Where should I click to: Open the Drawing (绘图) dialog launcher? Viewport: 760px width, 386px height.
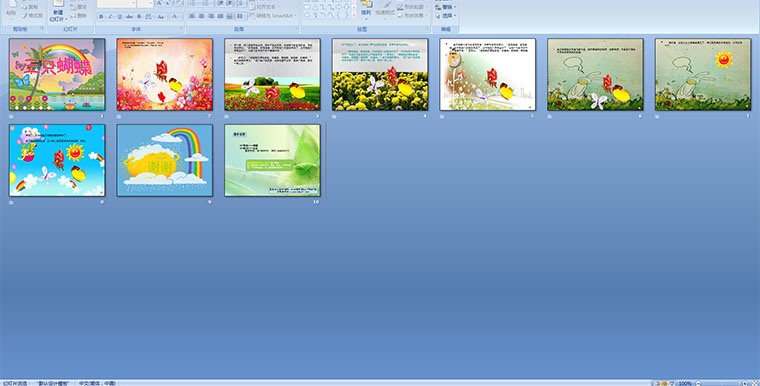pos(428,29)
